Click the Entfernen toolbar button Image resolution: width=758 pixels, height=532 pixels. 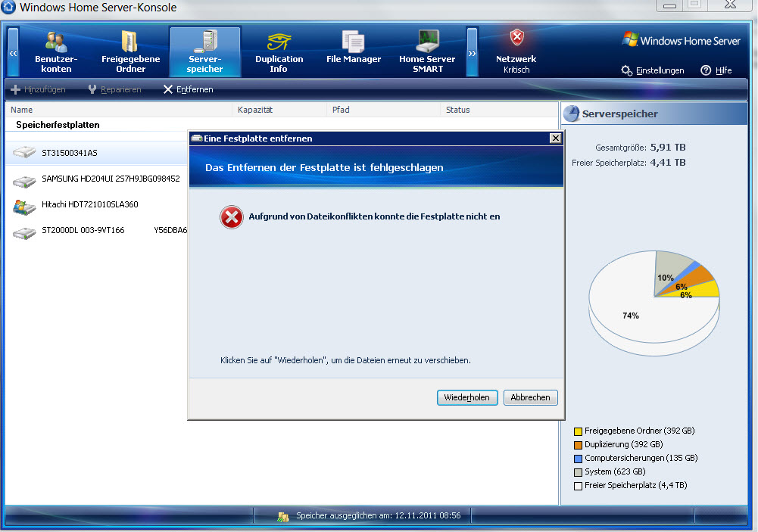click(x=189, y=89)
